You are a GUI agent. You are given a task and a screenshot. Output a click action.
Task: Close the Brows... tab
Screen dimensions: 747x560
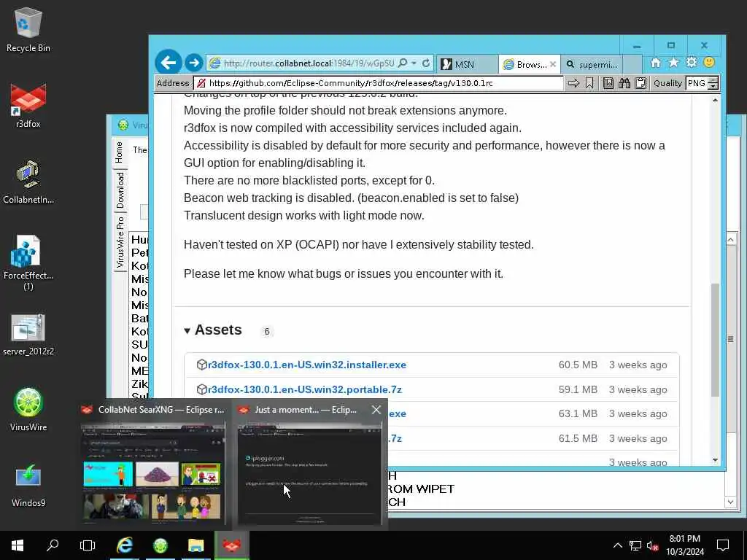point(553,64)
